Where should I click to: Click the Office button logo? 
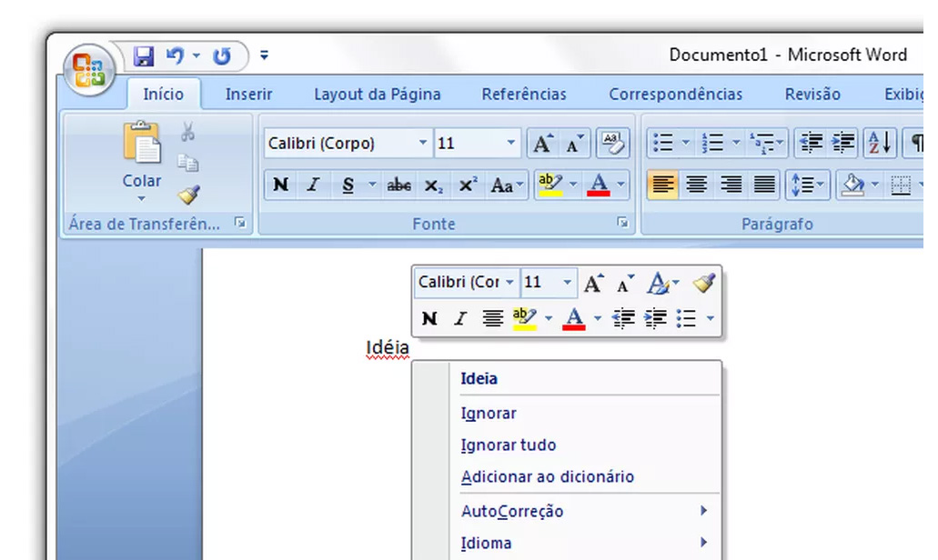[88, 70]
